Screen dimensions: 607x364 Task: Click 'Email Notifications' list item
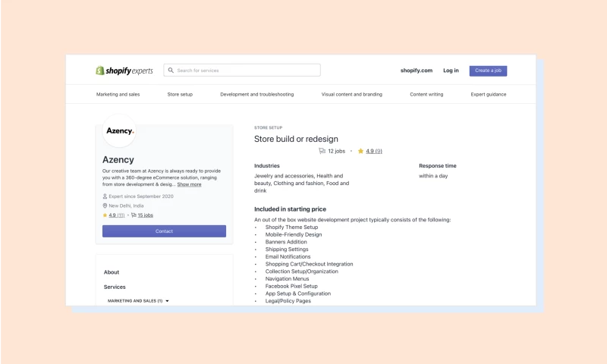pos(288,256)
